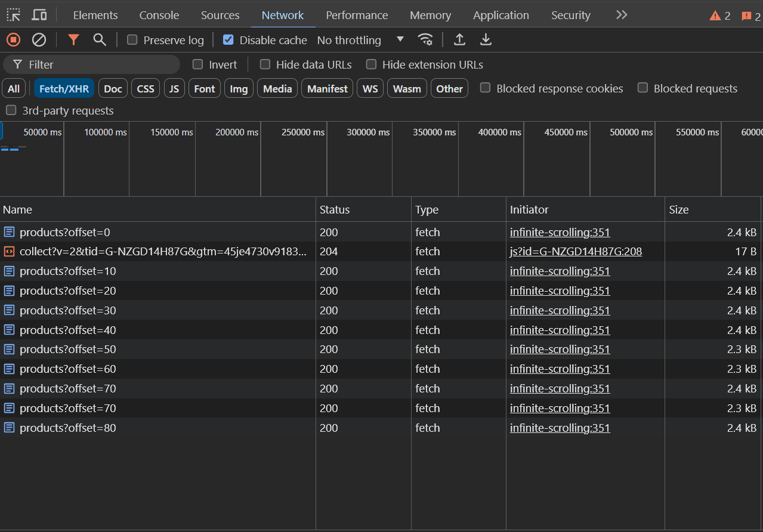The width and height of the screenshot is (763, 532).
Task: Go to the Sources tab
Action: click(220, 16)
